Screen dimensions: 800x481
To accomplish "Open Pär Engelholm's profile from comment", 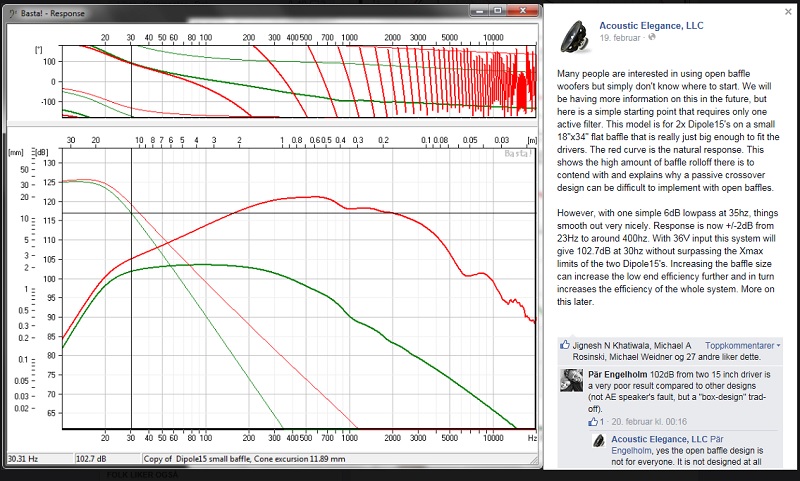I will 617,374.
